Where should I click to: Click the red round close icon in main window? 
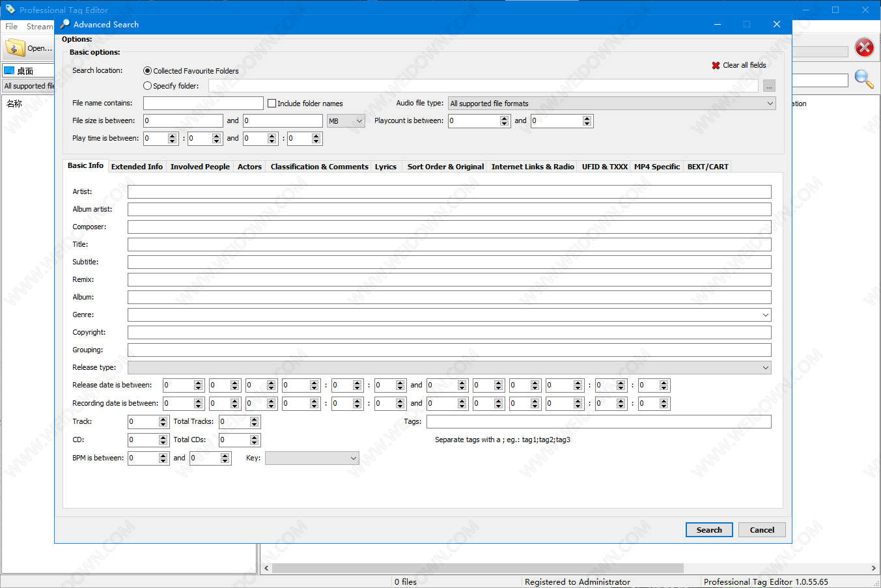[865, 48]
